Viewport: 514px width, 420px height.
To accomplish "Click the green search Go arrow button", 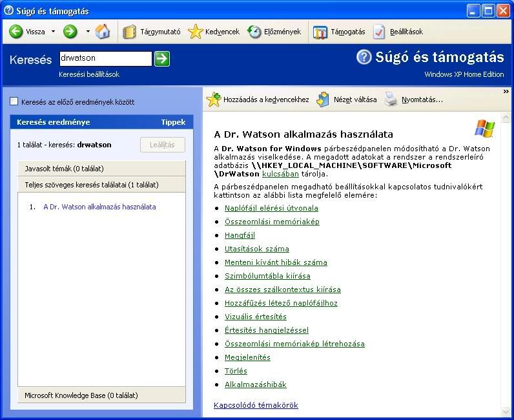I will (162, 59).
